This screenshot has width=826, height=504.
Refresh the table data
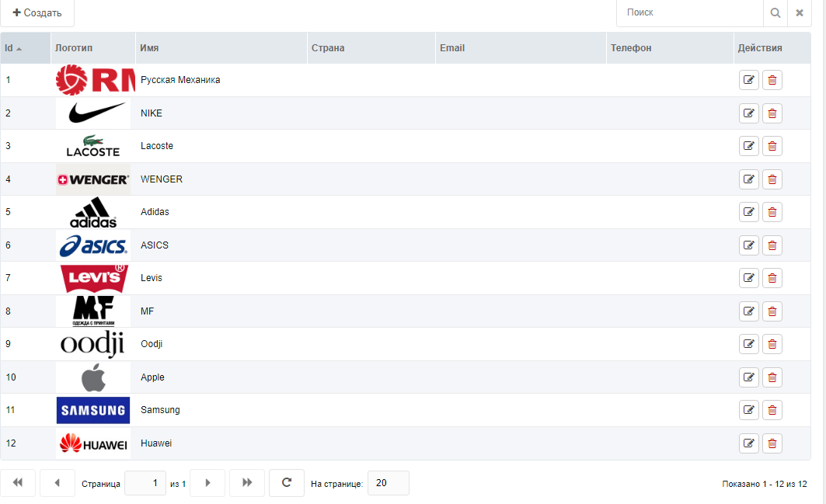[287, 483]
